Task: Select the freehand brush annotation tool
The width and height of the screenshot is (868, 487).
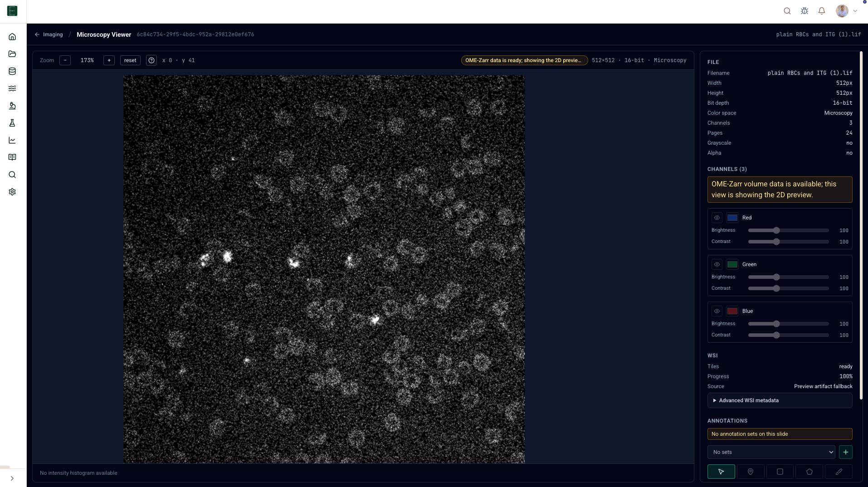Action: pos(839,472)
